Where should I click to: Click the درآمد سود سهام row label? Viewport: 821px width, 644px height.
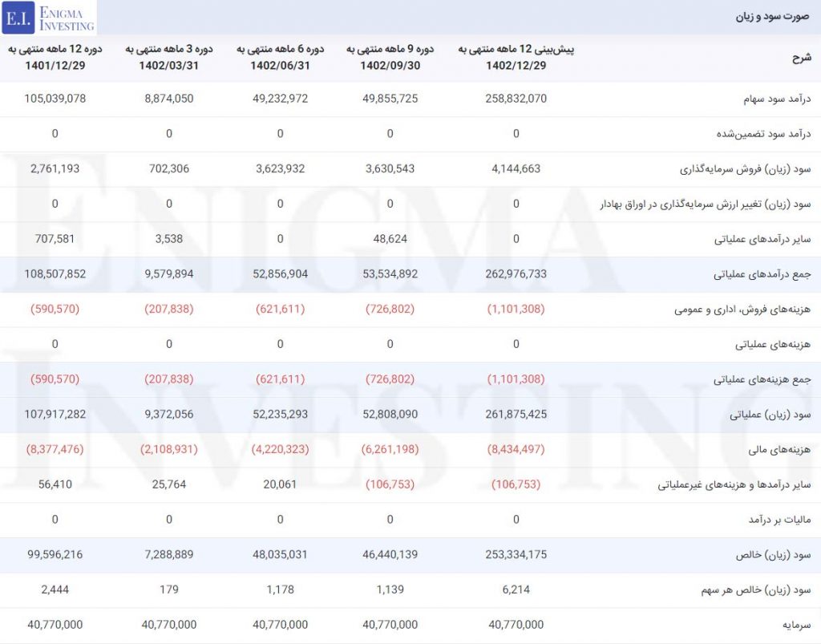click(x=777, y=99)
